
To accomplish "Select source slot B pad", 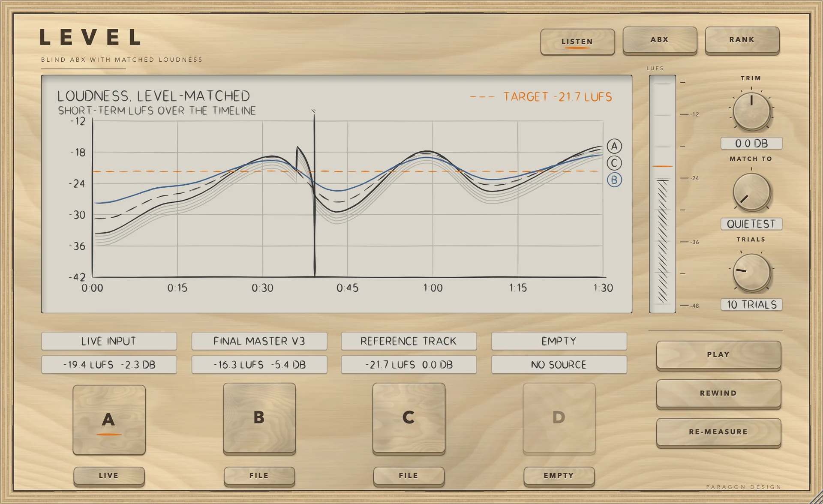I will coord(259,418).
